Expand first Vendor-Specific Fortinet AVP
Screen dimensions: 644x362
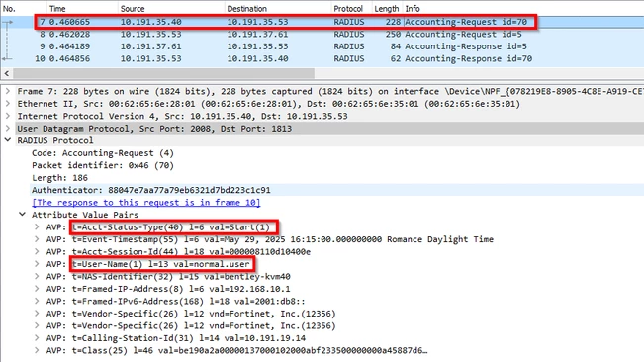pos(37,314)
